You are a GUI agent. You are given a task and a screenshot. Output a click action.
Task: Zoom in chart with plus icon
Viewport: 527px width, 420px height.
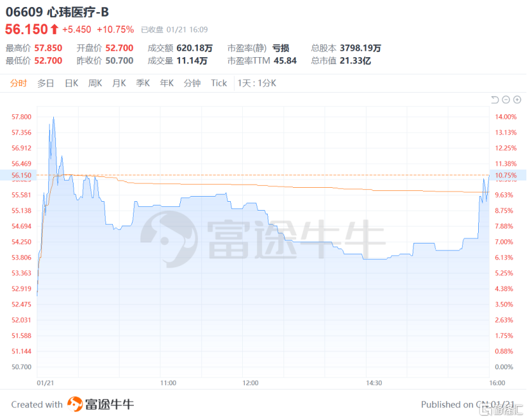(x=517, y=100)
